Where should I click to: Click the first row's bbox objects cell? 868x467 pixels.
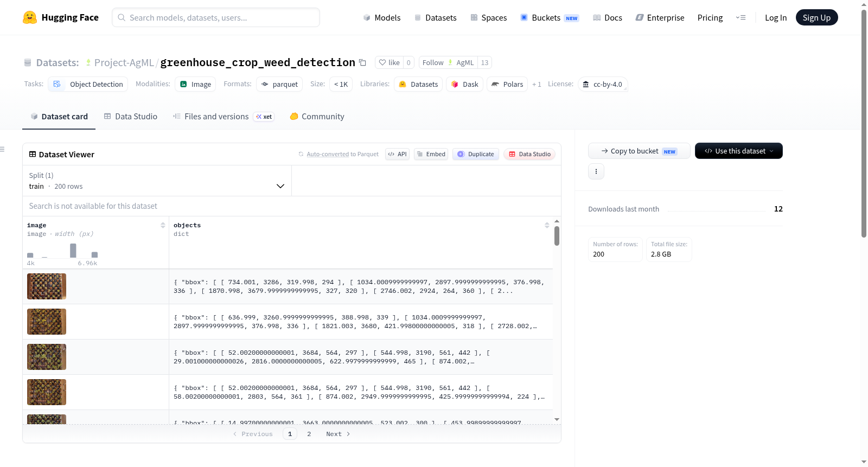[361, 286]
